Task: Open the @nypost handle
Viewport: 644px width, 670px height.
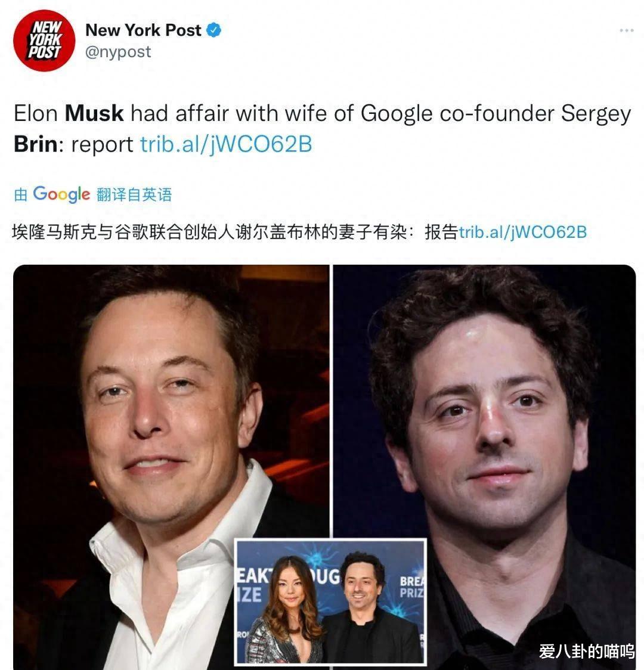Action: (118, 52)
